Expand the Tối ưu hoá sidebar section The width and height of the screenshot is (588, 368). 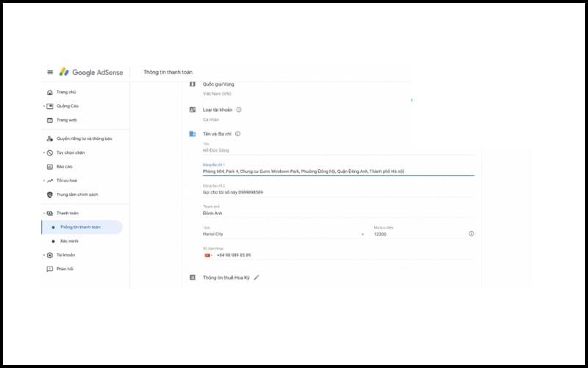(x=44, y=180)
